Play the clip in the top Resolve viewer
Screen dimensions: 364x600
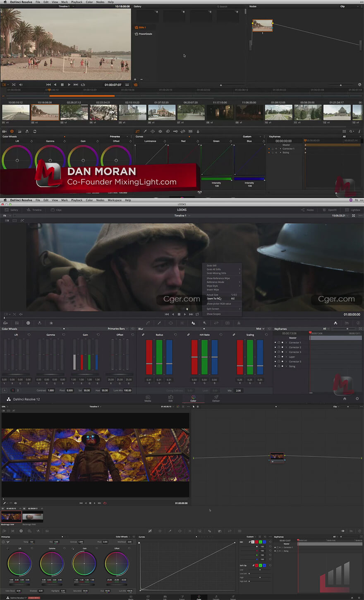click(x=69, y=84)
